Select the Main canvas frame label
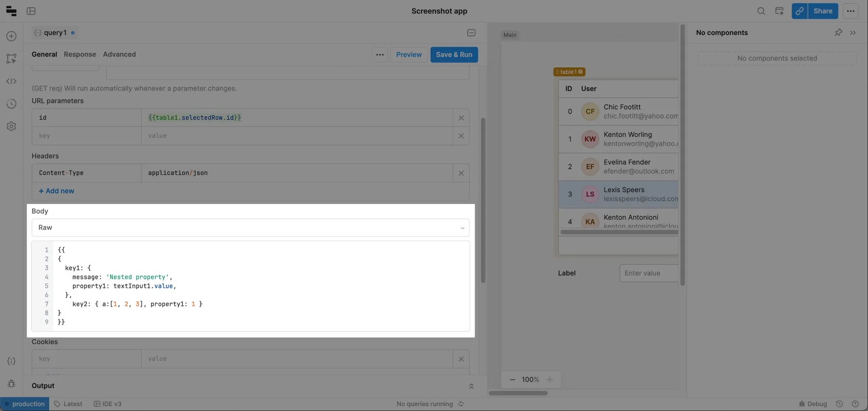The height and width of the screenshot is (411, 868). (x=510, y=35)
